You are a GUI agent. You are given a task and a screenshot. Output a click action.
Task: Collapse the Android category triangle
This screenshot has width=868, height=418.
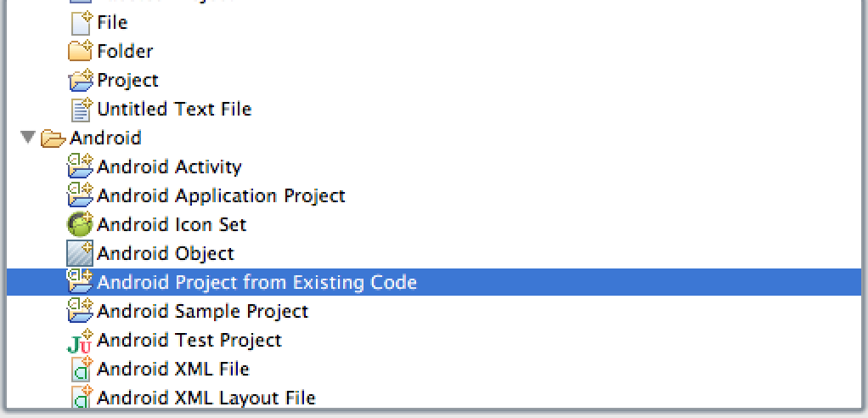point(27,137)
